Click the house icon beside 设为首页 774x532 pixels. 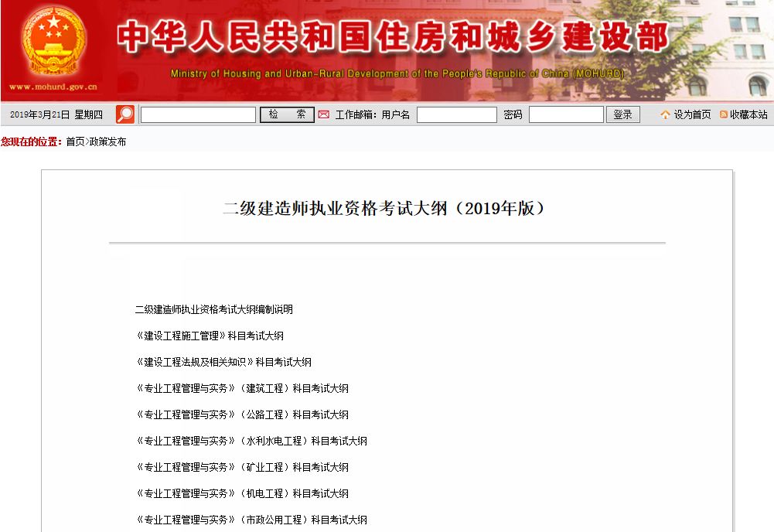(666, 114)
